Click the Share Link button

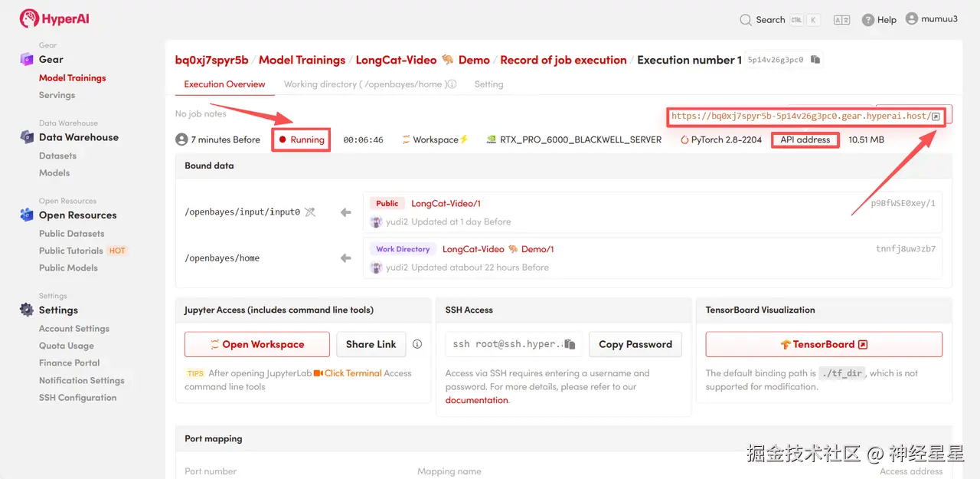tap(371, 344)
